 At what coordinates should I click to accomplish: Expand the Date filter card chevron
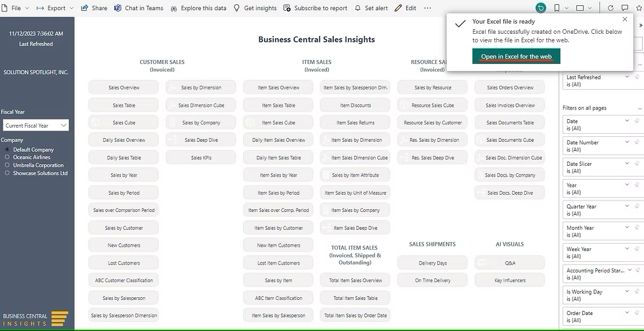click(x=627, y=121)
